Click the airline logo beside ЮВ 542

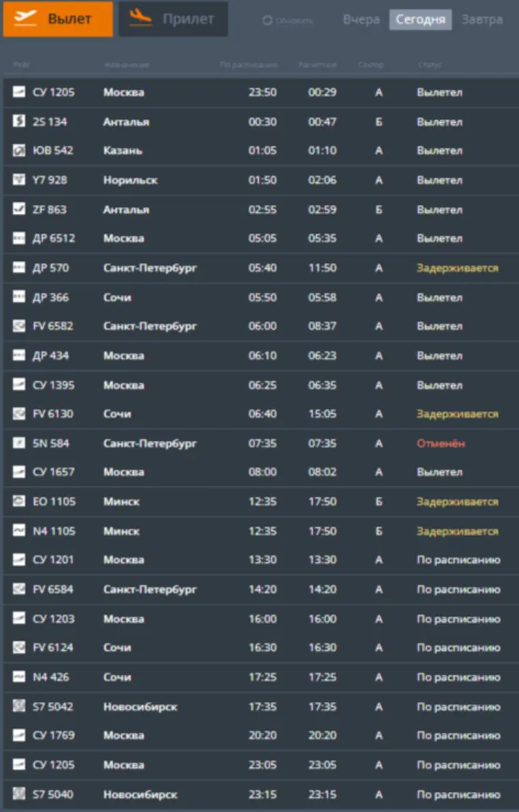(19, 151)
